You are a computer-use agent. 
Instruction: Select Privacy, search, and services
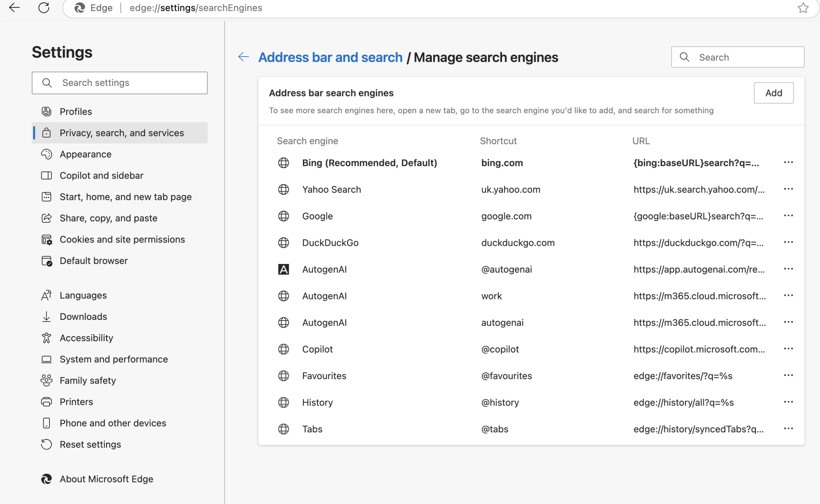pos(120,133)
